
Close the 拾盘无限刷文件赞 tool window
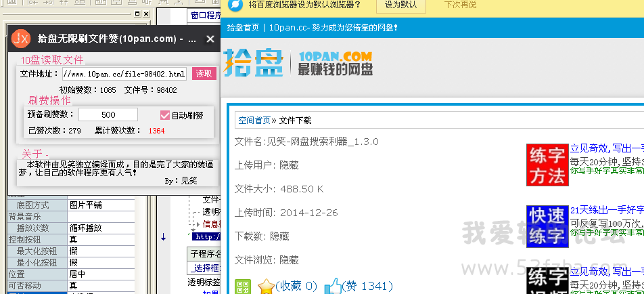(210, 39)
